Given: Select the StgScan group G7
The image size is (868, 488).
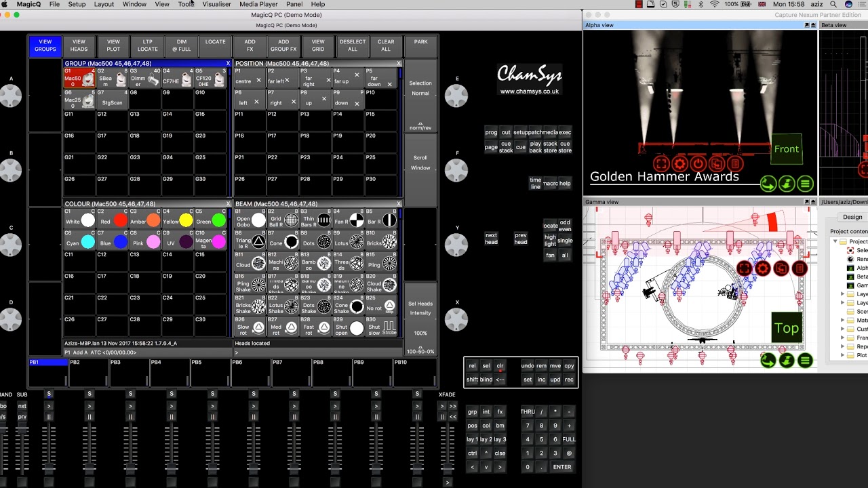Looking at the screenshot, I should point(112,100).
